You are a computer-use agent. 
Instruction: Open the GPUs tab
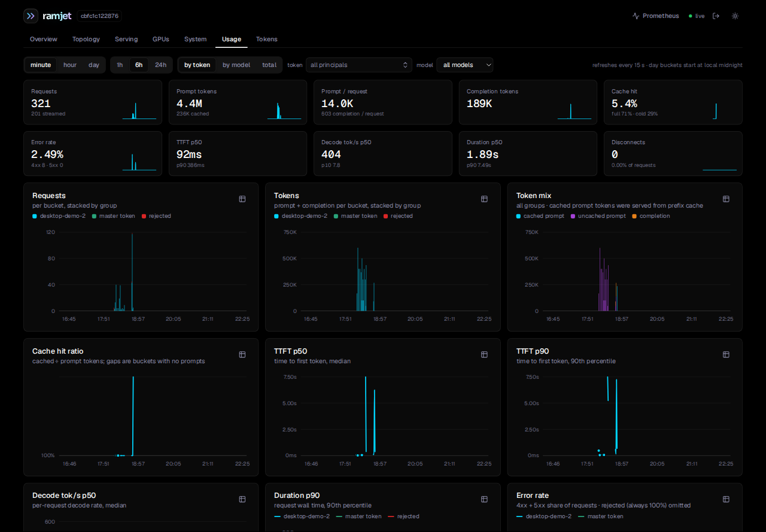coord(161,39)
